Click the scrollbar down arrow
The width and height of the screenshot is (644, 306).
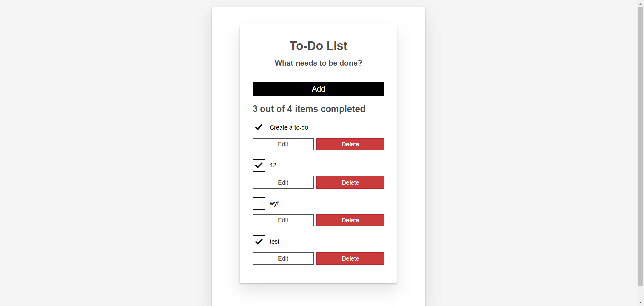(640, 303)
